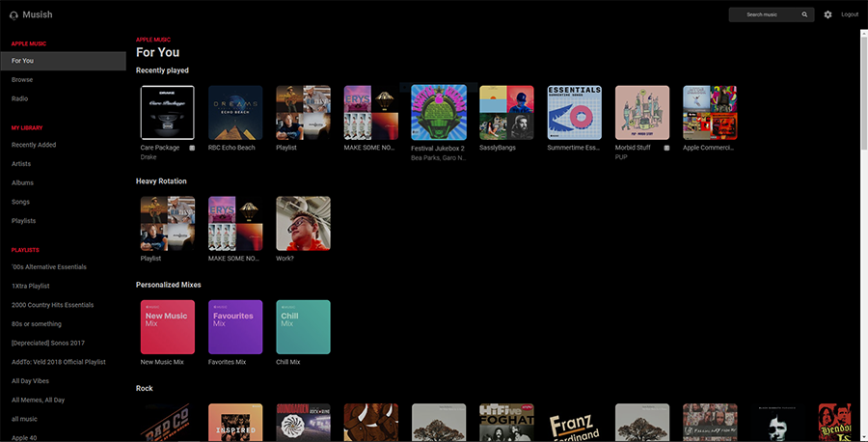
Task: Click the search magnifier icon
Action: point(804,14)
